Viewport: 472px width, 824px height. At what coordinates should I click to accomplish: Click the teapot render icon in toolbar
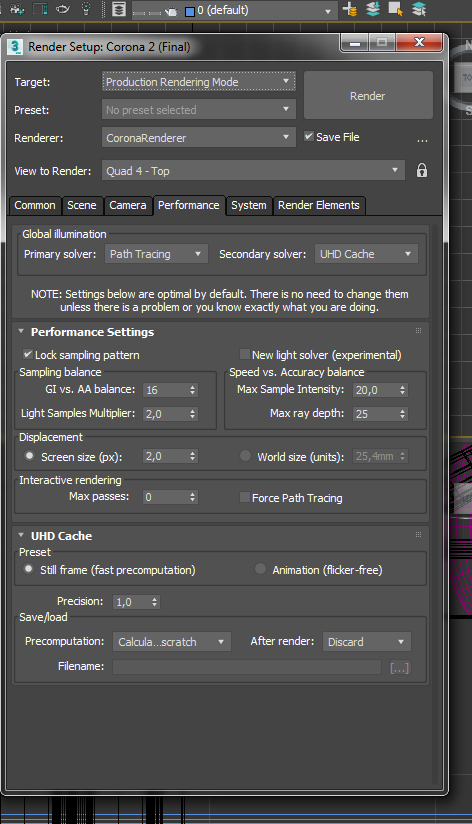click(x=171, y=11)
